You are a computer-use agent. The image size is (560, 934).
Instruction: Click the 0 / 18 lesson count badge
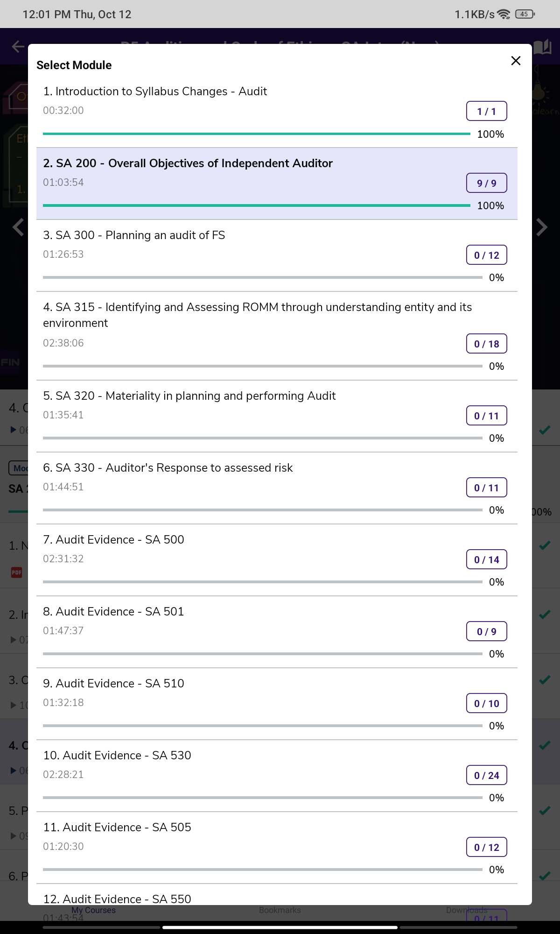(486, 344)
